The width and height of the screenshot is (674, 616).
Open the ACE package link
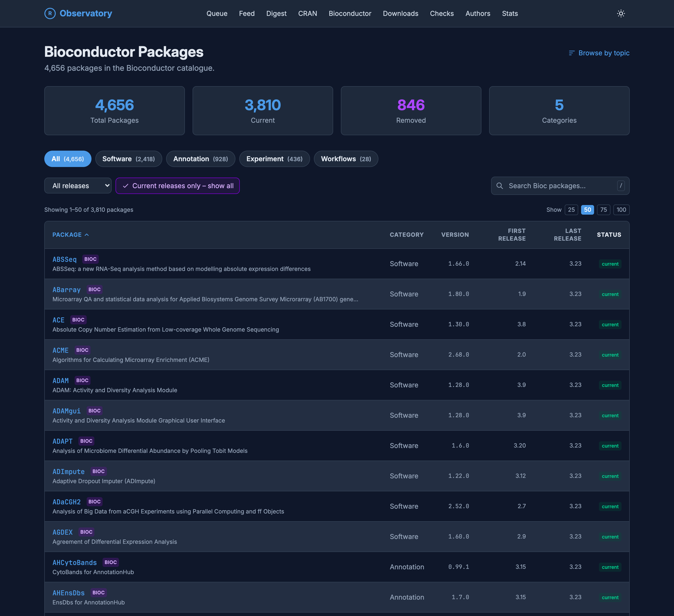[x=58, y=320]
